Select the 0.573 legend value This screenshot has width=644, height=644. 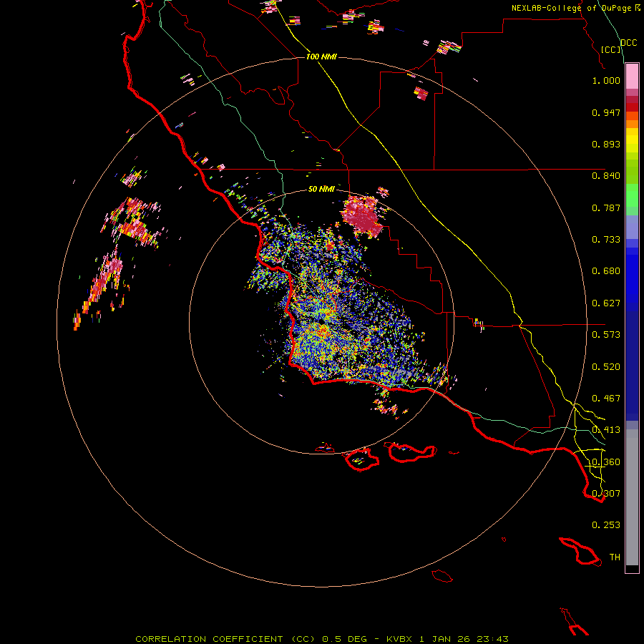point(606,335)
